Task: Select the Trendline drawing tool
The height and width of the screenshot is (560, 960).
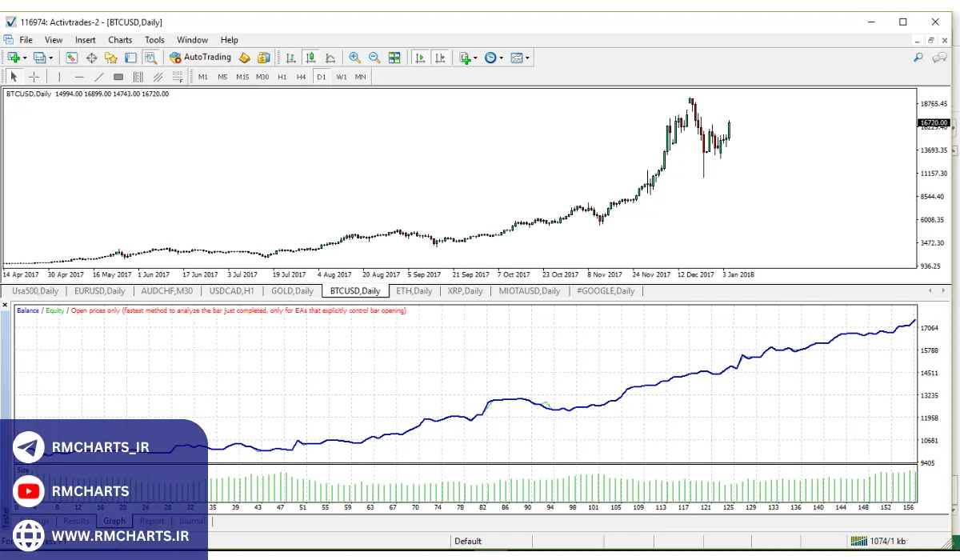Action: click(99, 77)
